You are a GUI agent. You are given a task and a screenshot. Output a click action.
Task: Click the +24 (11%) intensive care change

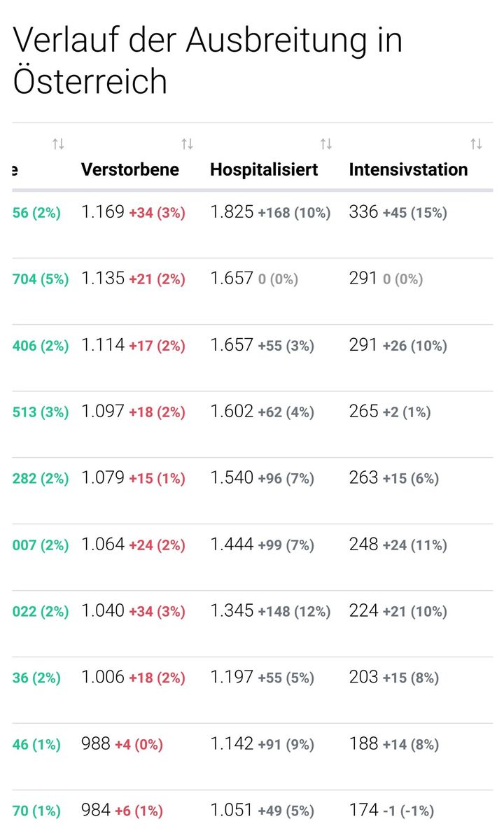[414, 545]
